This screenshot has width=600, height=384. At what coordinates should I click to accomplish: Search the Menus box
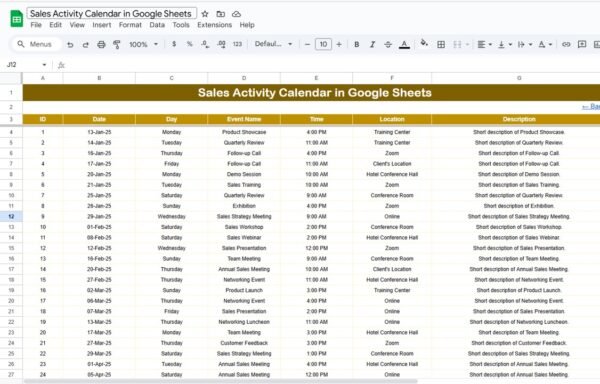click(37, 44)
